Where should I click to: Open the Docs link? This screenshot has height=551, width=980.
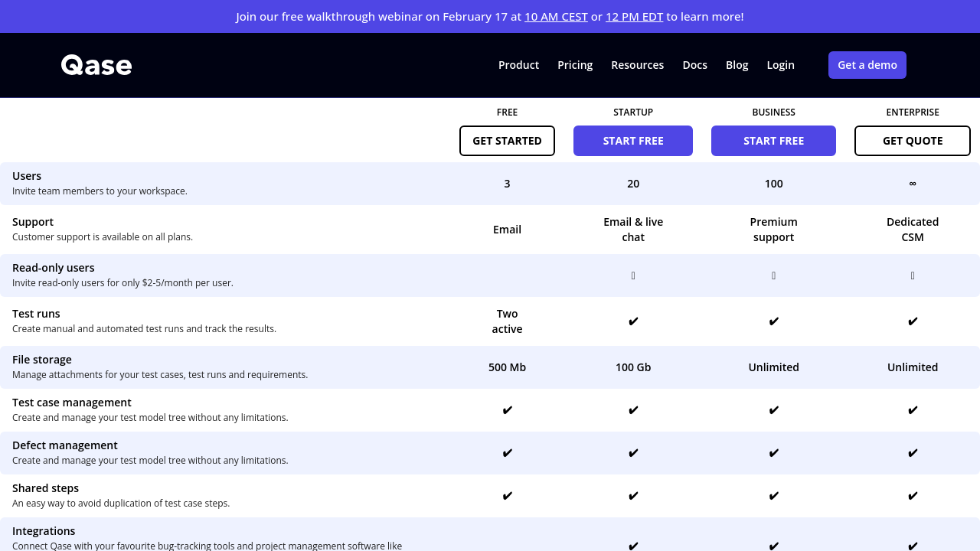click(x=694, y=65)
